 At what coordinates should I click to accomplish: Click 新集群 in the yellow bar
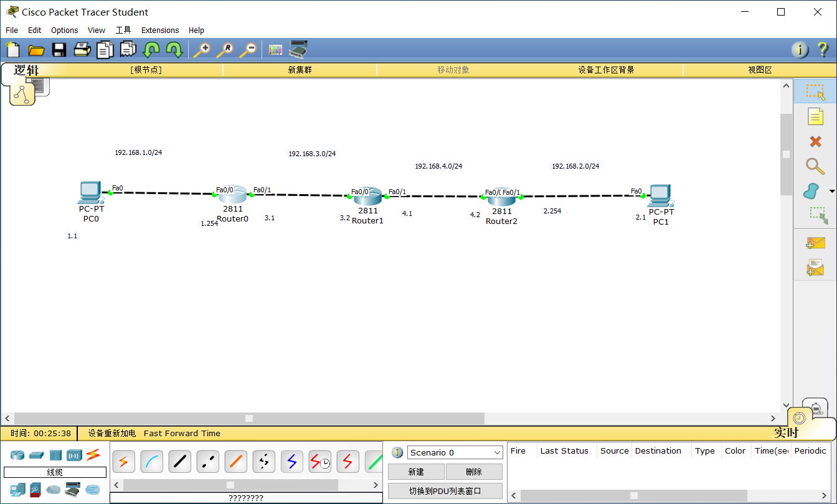click(x=300, y=70)
